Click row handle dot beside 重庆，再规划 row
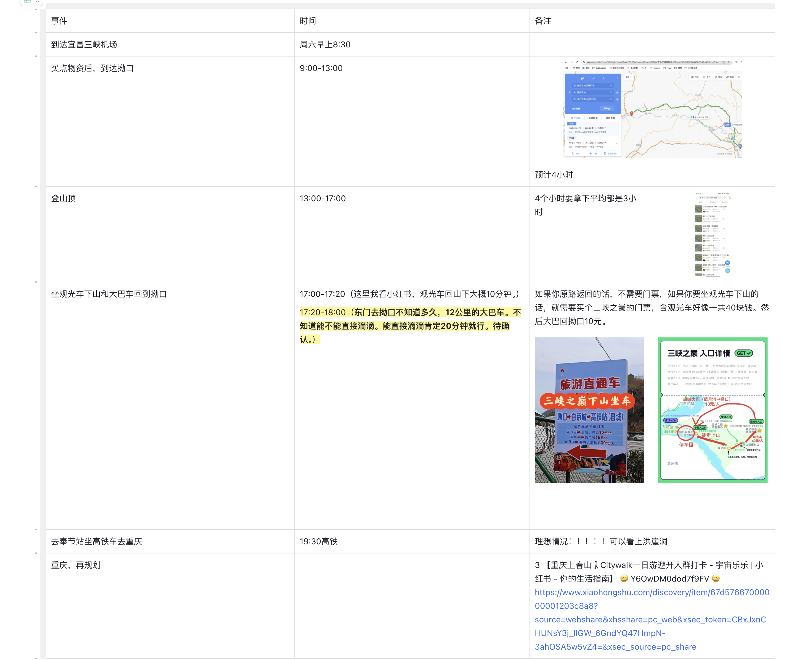The width and height of the screenshot is (812, 660). click(36, 553)
